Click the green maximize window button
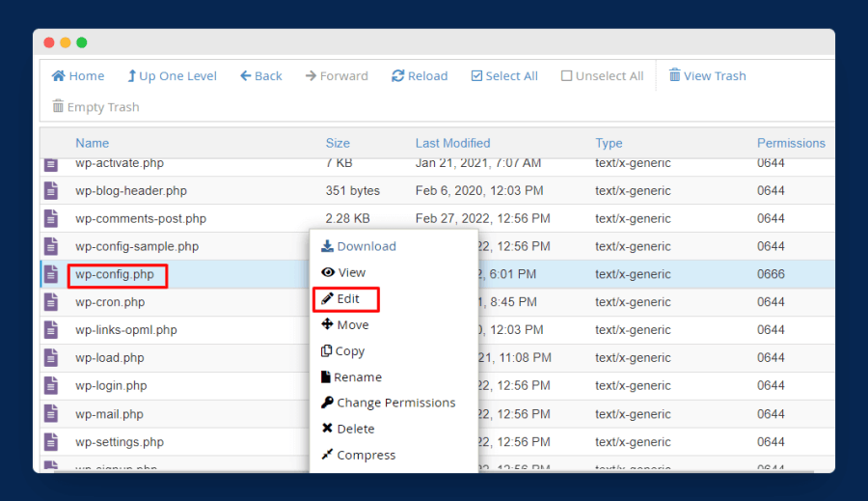 point(81,42)
